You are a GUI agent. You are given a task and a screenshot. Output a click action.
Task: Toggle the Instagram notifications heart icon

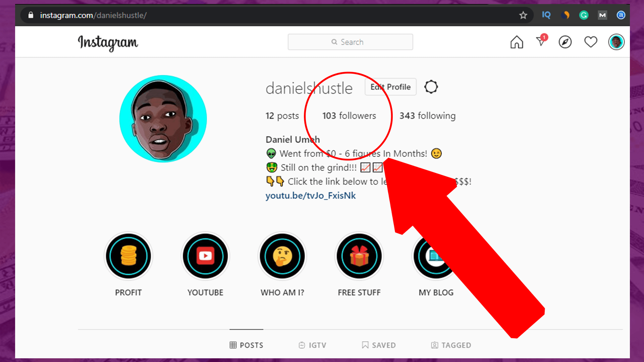[590, 42]
